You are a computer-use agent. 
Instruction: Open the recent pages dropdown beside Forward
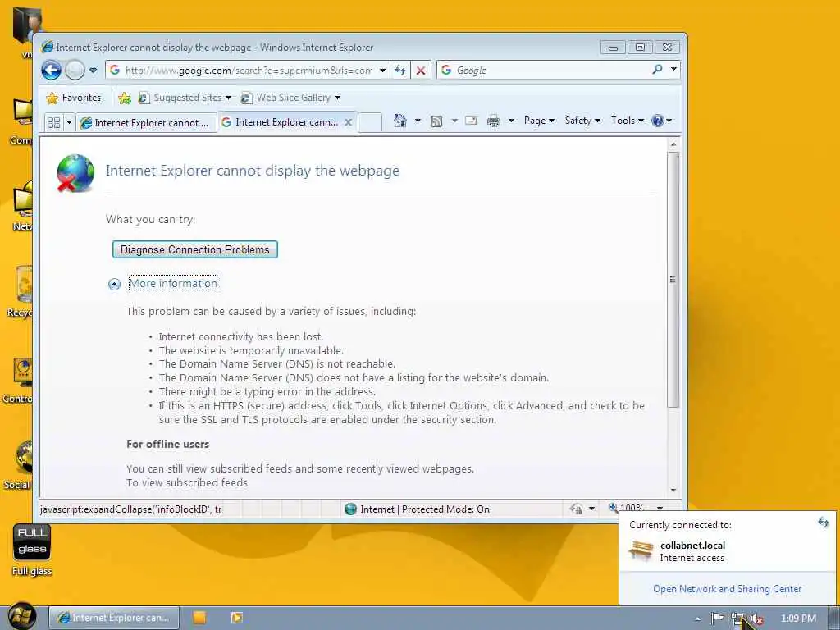(94, 71)
